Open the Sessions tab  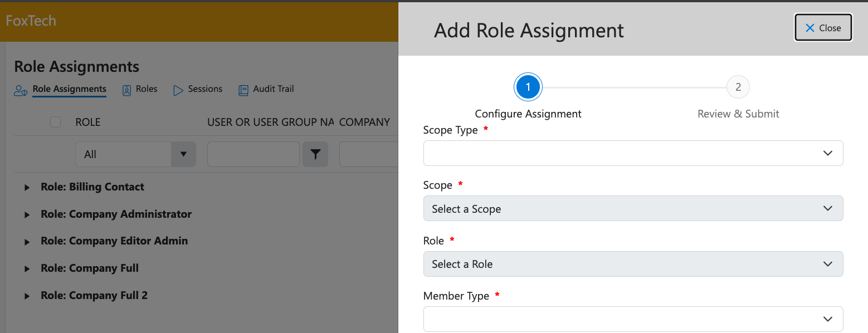click(x=205, y=89)
